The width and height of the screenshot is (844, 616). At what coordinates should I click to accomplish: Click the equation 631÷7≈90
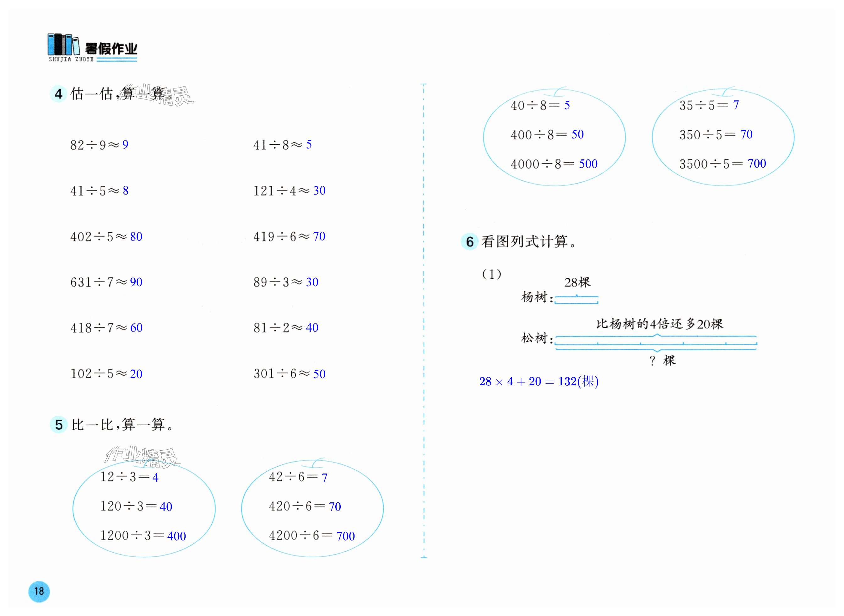(106, 282)
